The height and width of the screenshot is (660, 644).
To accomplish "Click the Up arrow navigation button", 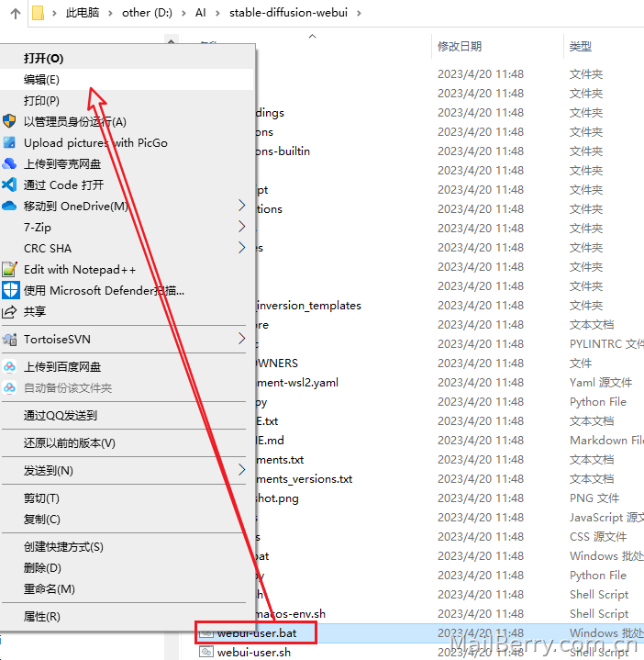I will (x=16, y=14).
